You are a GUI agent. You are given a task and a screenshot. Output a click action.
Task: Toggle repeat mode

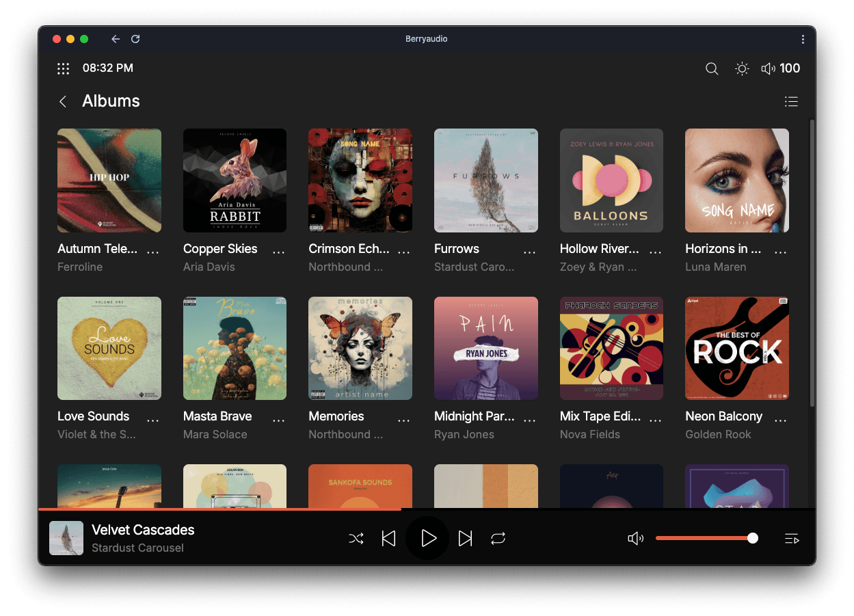coord(498,539)
